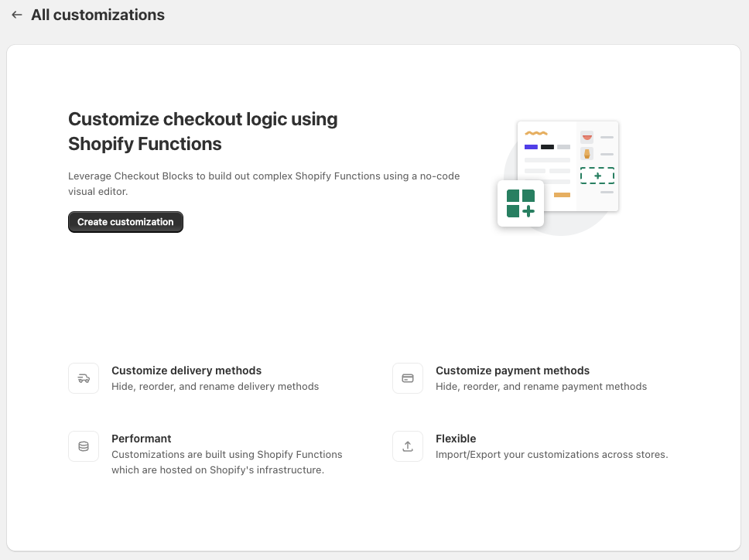
Task: Click the Import/Export your customizations description
Action: [551, 455]
